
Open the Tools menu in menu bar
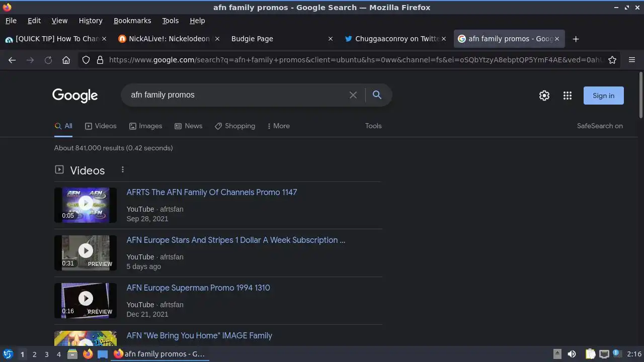tap(171, 21)
